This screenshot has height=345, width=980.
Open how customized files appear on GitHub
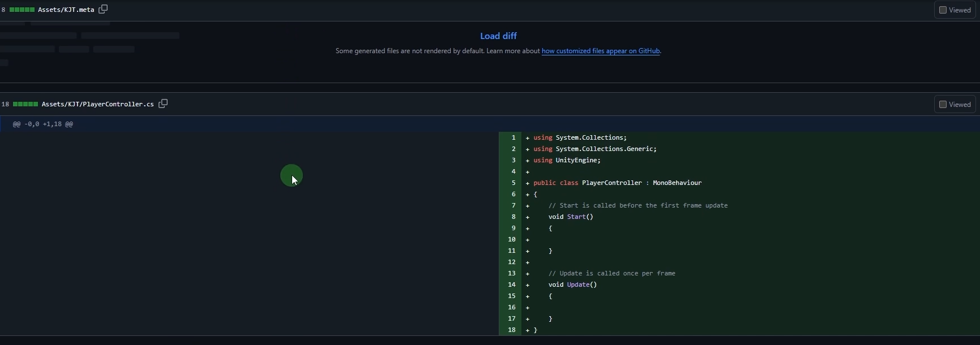601,51
